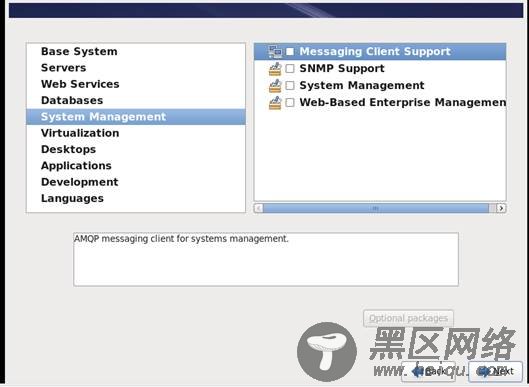Select the Databases category

tap(136, 100)
